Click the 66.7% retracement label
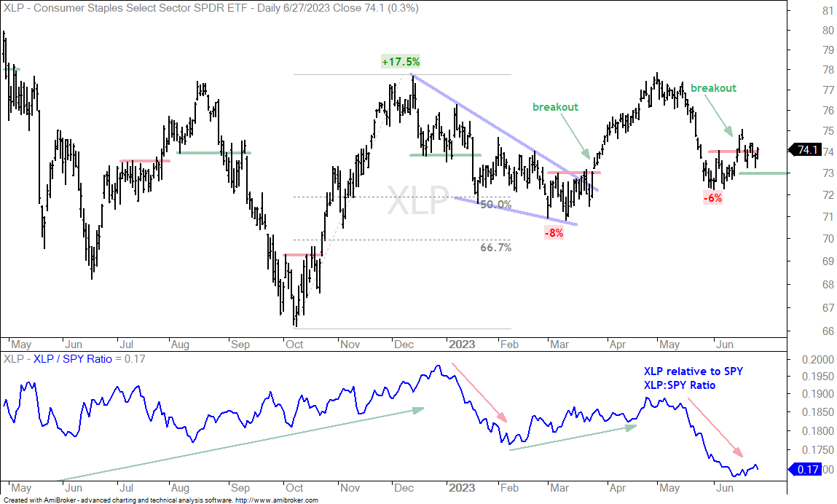Screen dimensions: 837x504 [496, 247]
